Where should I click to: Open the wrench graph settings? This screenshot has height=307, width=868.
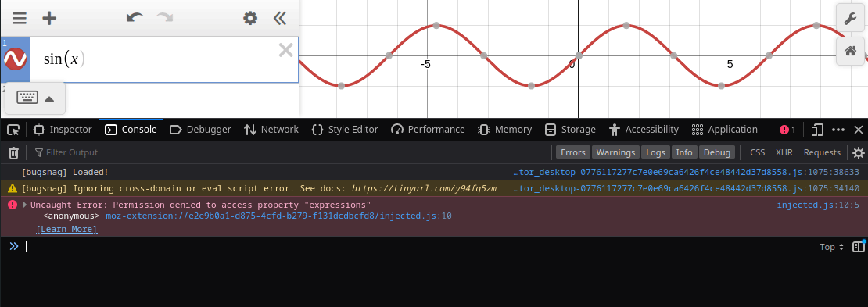(850, 18)
